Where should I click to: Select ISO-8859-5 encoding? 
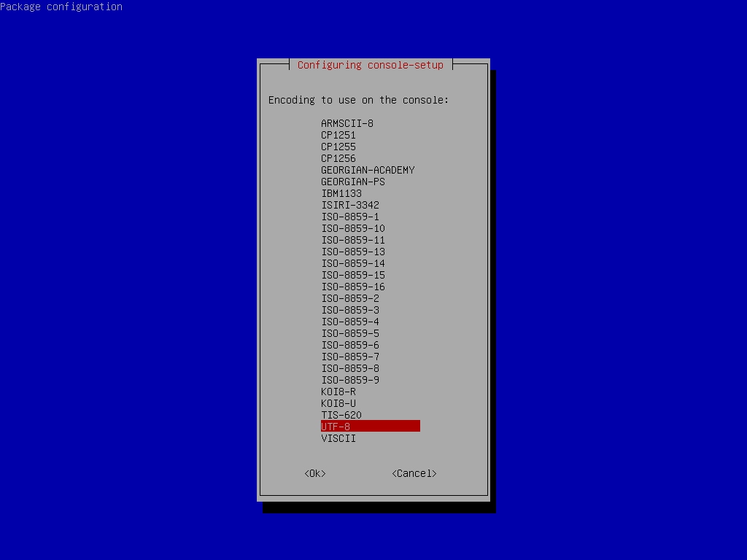tap(350, 333)
